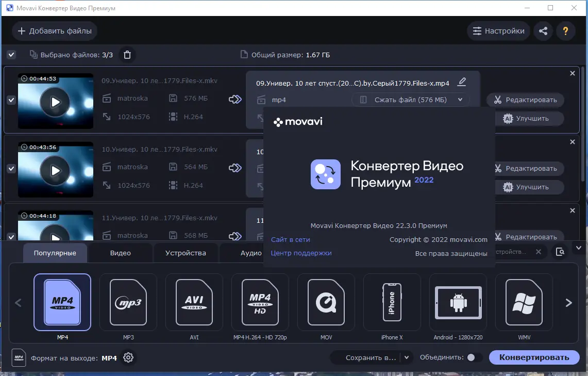Image resolution: width=588 pixels, height=376 pixels.
Task: Switch to the Популярные tab
Action: click(55, 253)
